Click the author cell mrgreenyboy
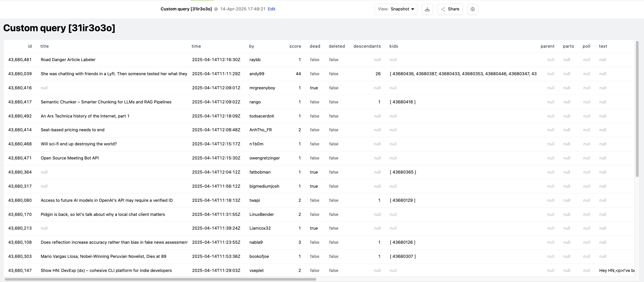Viewport: 644px width, 282px height. 262,88
